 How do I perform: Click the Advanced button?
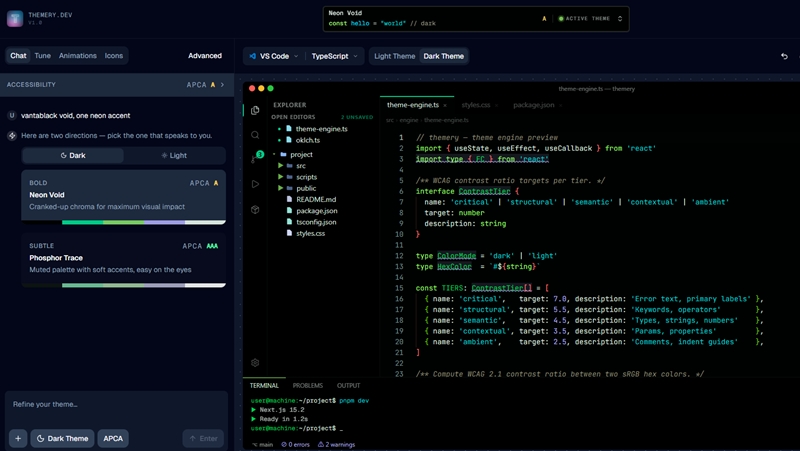pyautogui.click(x=204, y=56)
